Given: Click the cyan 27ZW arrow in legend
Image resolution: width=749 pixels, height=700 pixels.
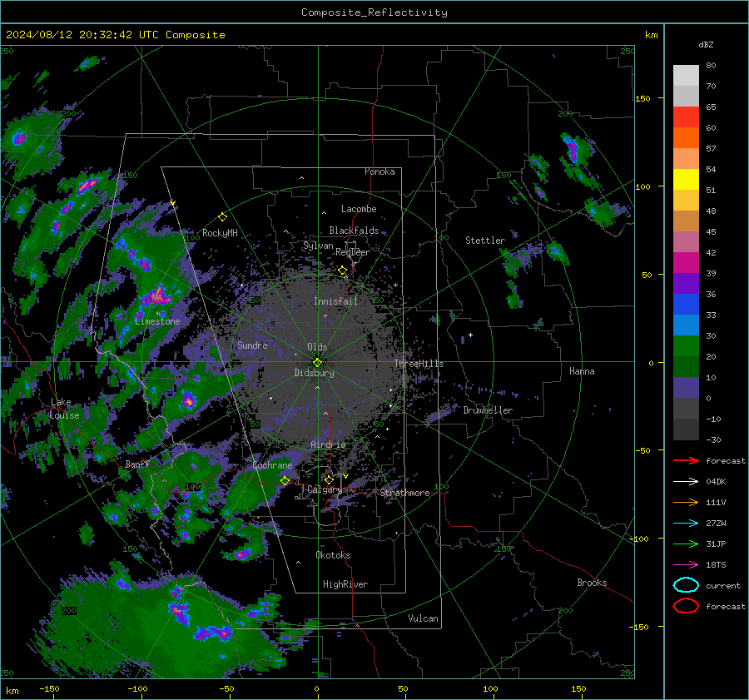Looking at the screenshot, I should point(686,524).
